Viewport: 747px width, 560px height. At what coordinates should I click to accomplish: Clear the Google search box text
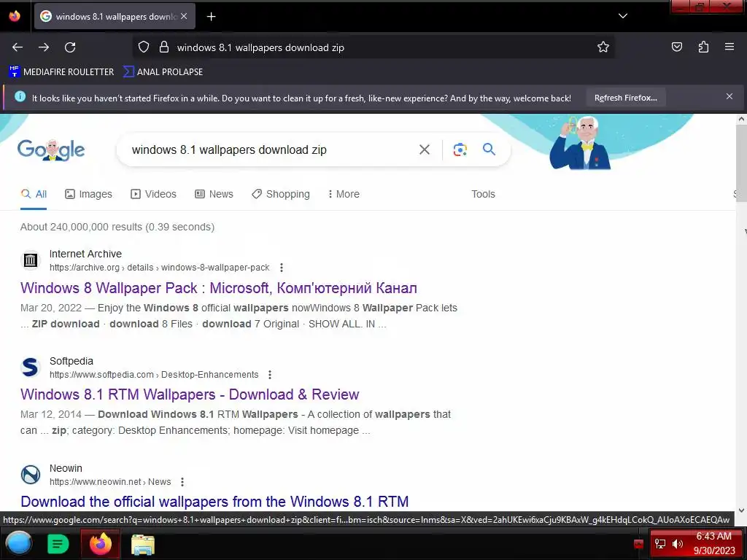tap(424, 149)
